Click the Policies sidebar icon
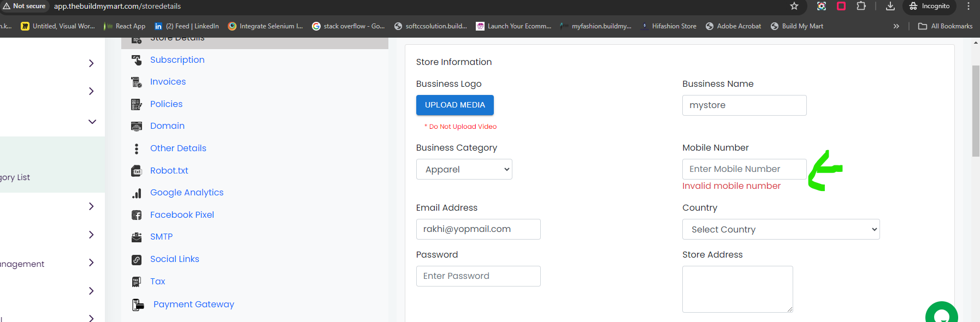 tap(137, 104)
